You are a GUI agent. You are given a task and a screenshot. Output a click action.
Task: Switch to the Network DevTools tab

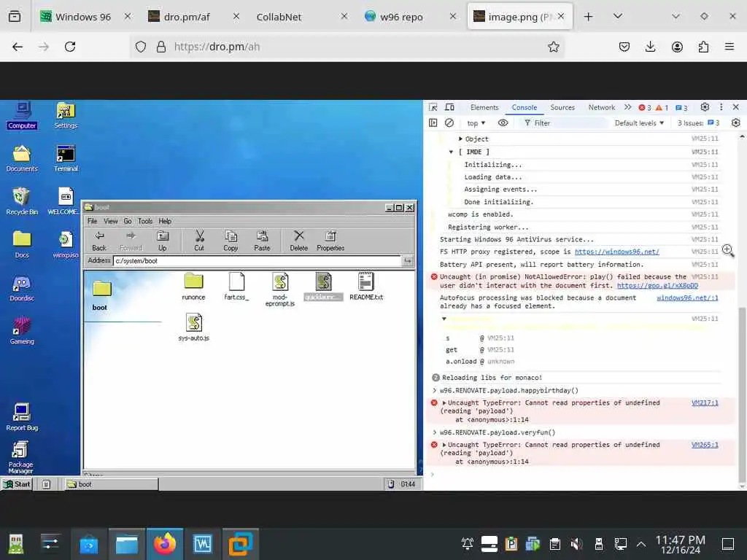[602, 108]
